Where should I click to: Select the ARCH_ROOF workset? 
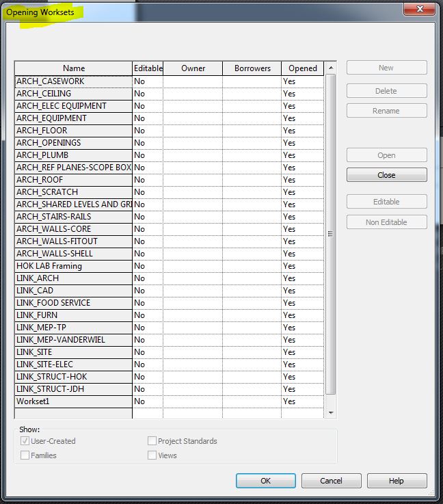74,180
